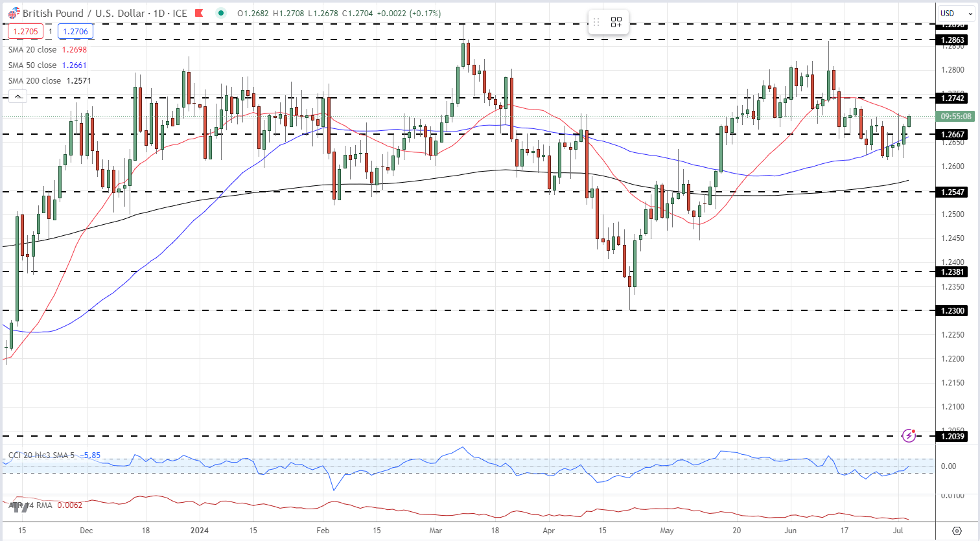Click the green market status dot
Image resolution: width=980 pixels, height=541 pixels.
[221, 13]
